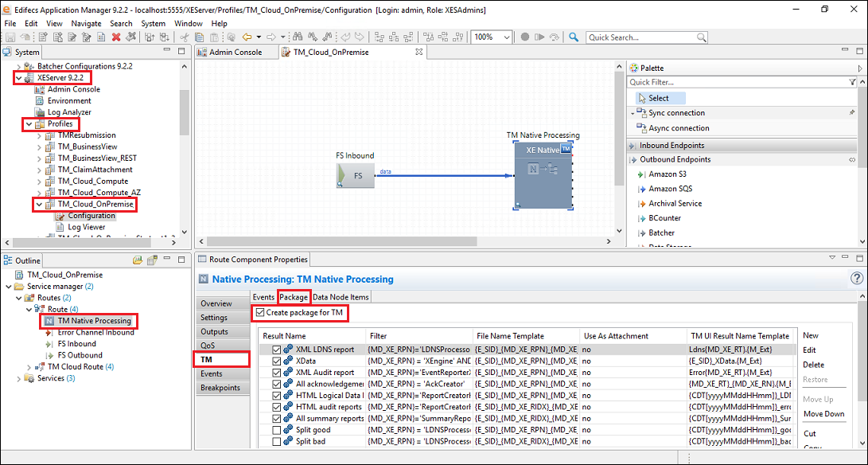868x465 pixels.
Task: Click the Cut button beside the table
Action: [809, 433]
